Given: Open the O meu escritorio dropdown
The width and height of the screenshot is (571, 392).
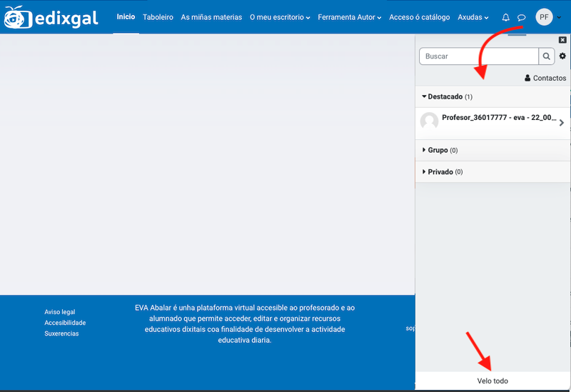Looking at the screenshot, I should 280,17.
